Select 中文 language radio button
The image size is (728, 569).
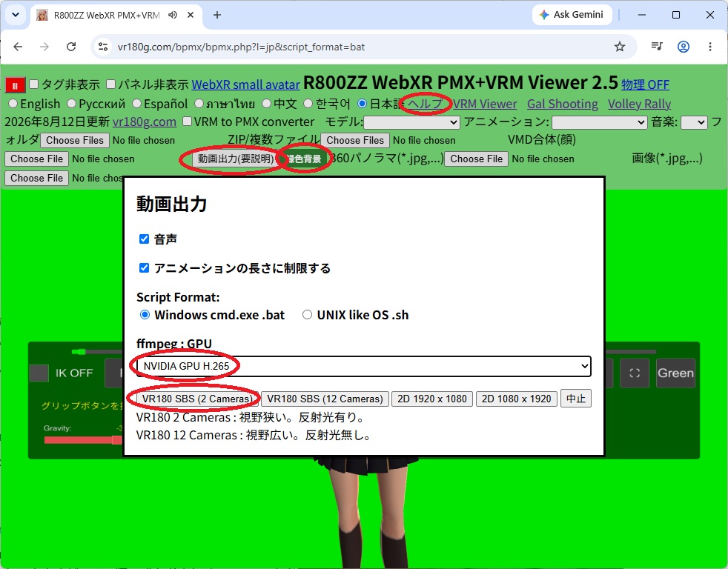click(x=266, y=104)
